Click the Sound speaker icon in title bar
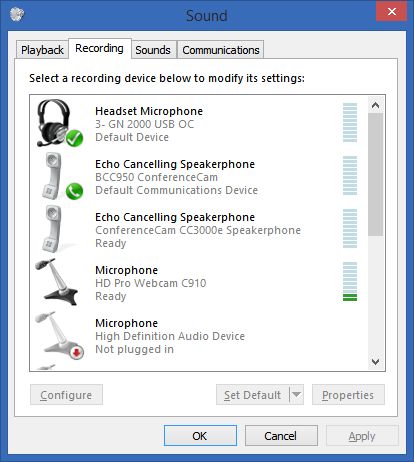 [x=17, y=14]
